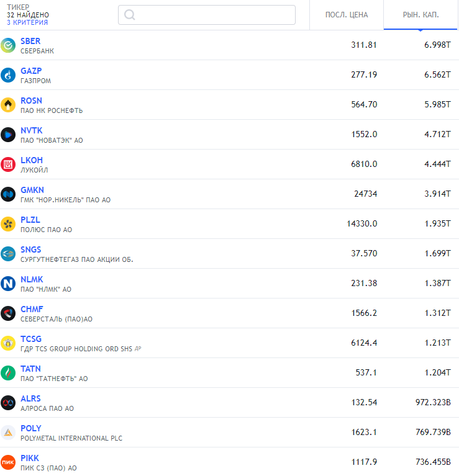This screenshot has height=476, width=459.
Task: Click the NLMK logo icon
Action: (8, 284)
